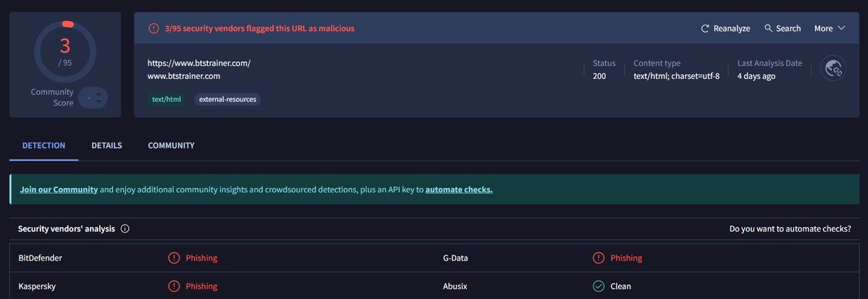This screenshot has width=868, height=299.
Task: Click the globe link icon beside Last Analysis Date
Action: pyautogui.click(x=833, y=69)
